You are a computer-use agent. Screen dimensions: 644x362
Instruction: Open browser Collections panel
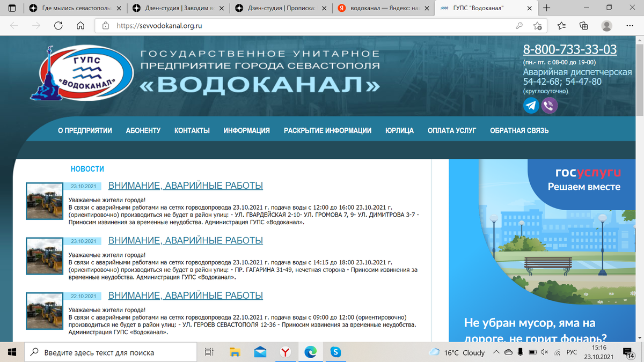(584, 25)
